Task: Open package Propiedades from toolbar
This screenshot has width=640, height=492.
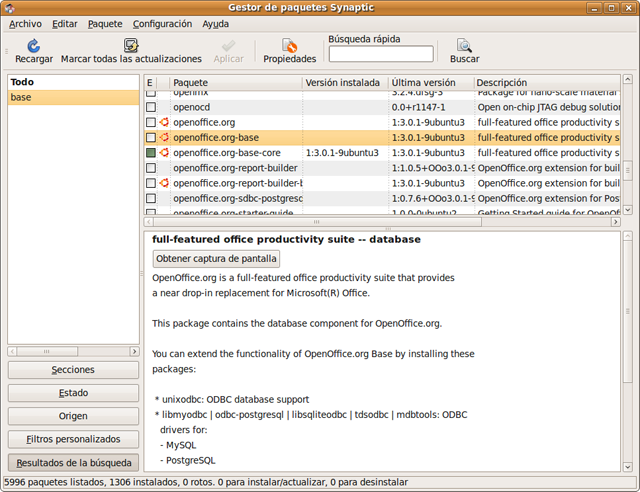Action: 289,46
